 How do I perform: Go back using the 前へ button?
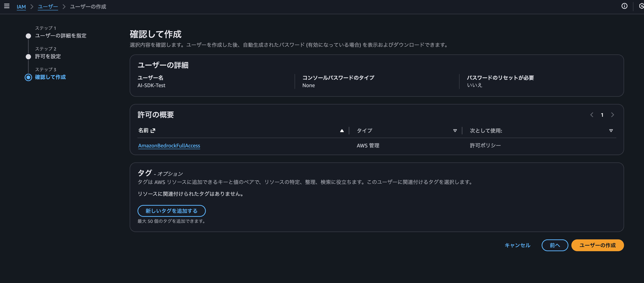tap(555, 245)
